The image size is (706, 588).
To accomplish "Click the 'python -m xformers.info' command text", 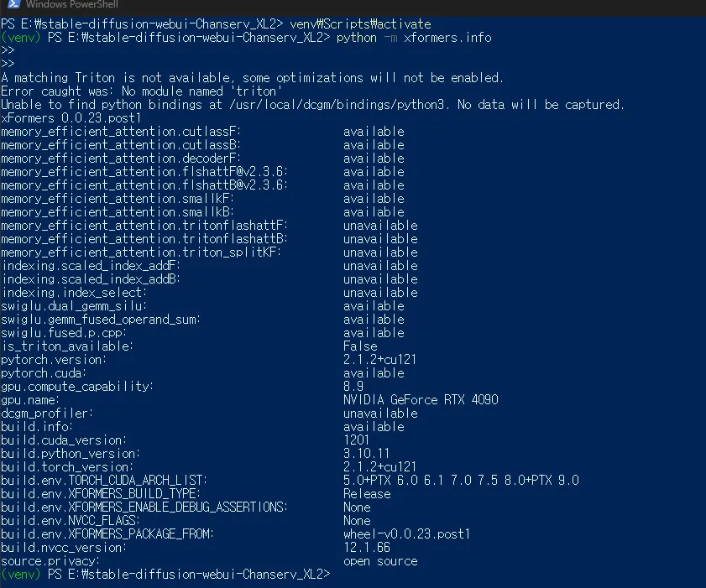I will tap(414, 38).
